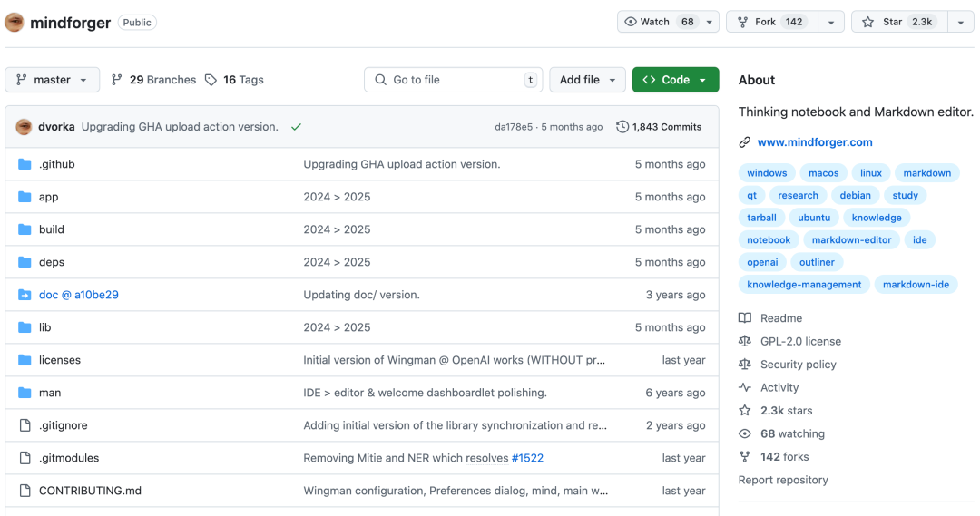Select the knowledge-management topic tag
The width and height of the screenshot is (980, 516).
click(804, 285)
